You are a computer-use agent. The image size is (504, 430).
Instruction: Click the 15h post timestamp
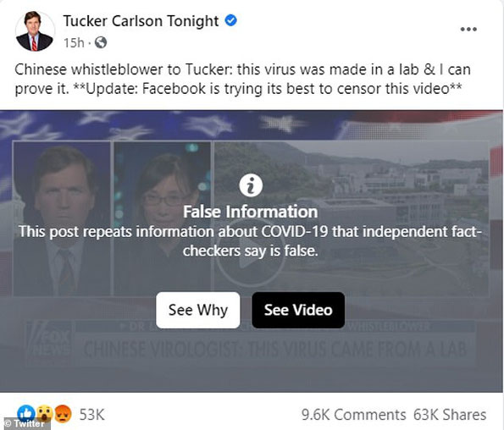74,42
